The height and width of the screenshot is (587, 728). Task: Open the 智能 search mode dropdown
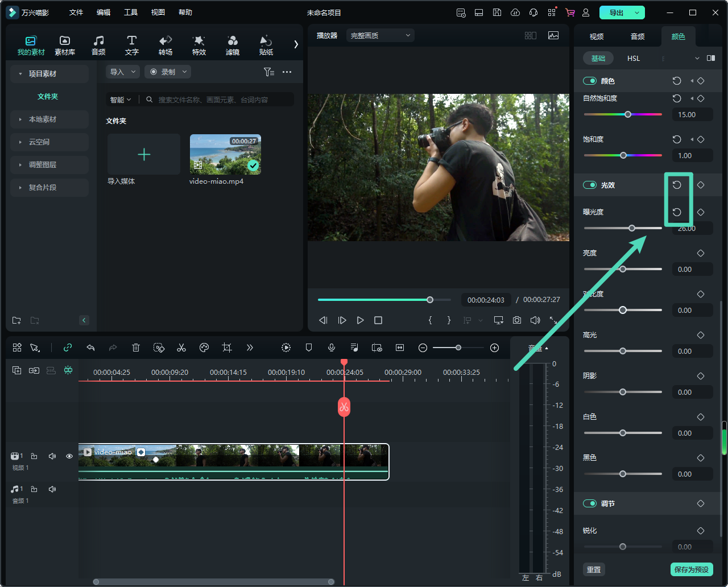point(121,100)
